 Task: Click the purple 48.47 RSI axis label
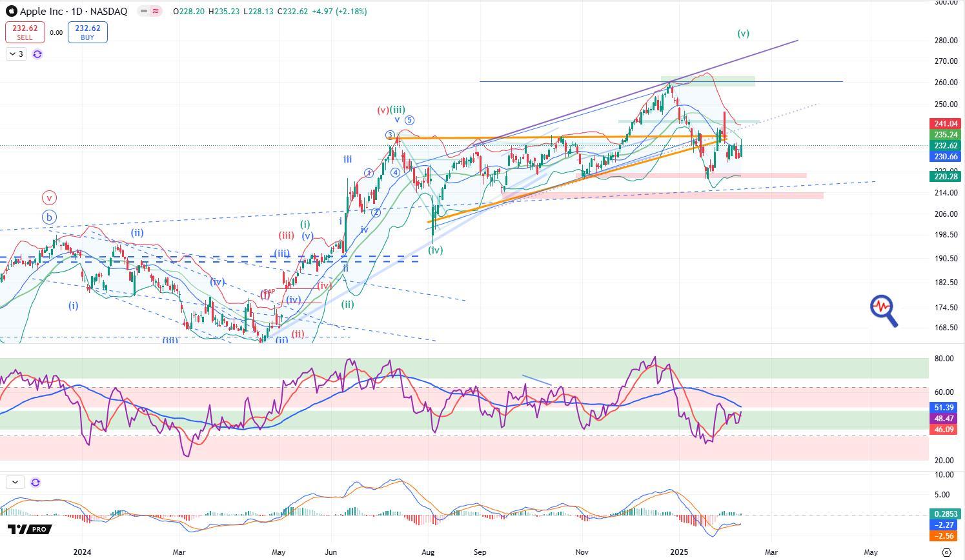coord(944,419)
